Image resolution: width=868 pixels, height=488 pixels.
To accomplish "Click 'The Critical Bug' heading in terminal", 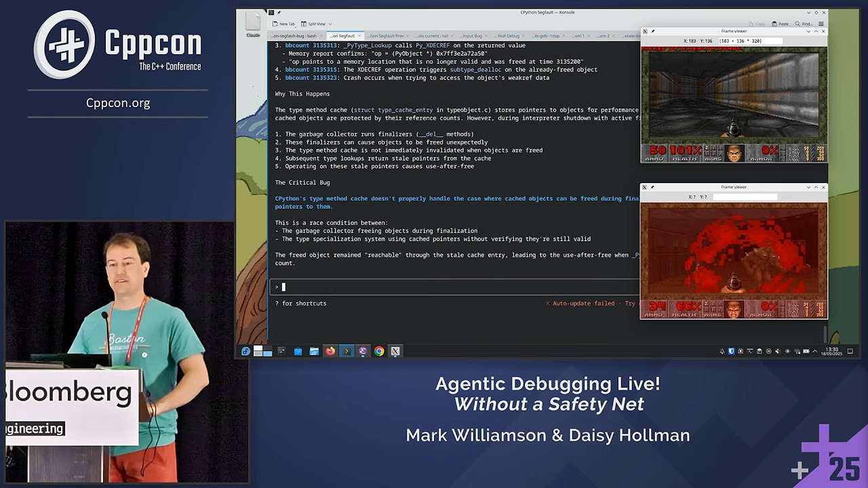I will (x=302, y=183).
